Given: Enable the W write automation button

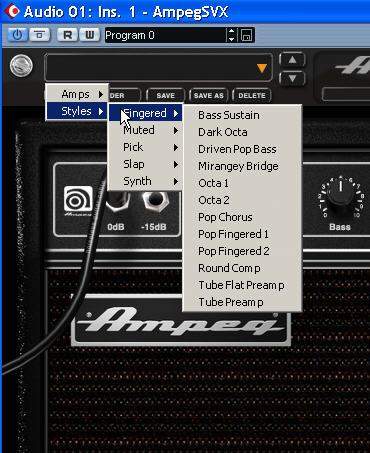Looking at the screenshot, I should pos(89,35).
